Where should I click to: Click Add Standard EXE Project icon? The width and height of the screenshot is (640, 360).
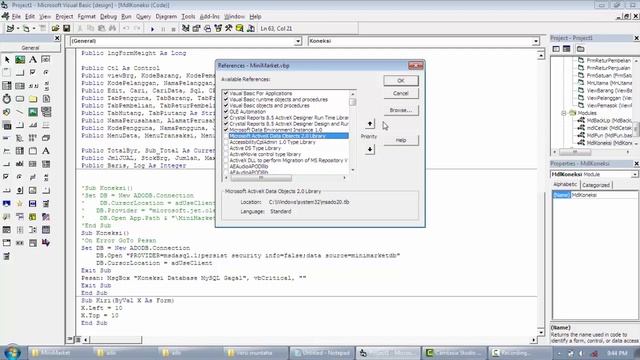coord(10,29)
